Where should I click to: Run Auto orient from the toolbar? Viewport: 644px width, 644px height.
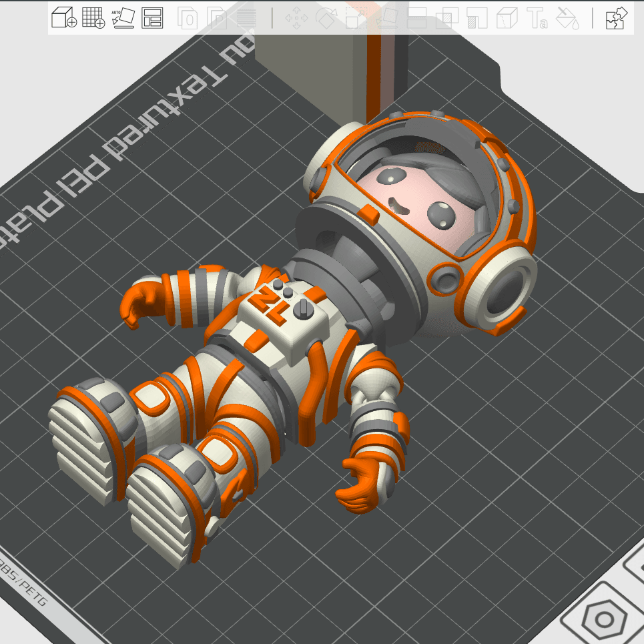pos(123,17)
